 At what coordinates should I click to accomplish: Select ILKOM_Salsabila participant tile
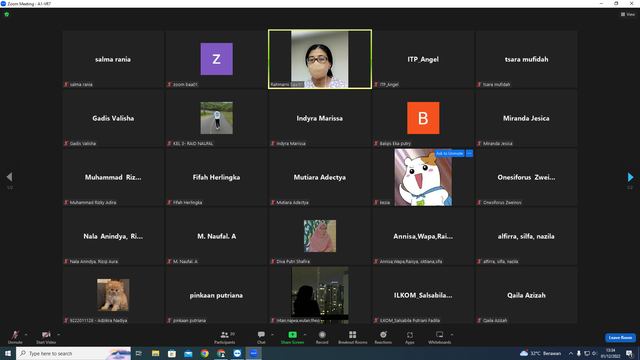coord(423,295)
